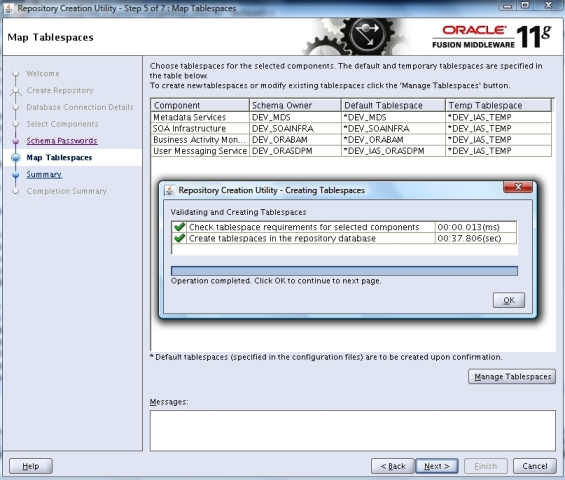
Task: Select Welcome step in sidebar
Action: 43,74
